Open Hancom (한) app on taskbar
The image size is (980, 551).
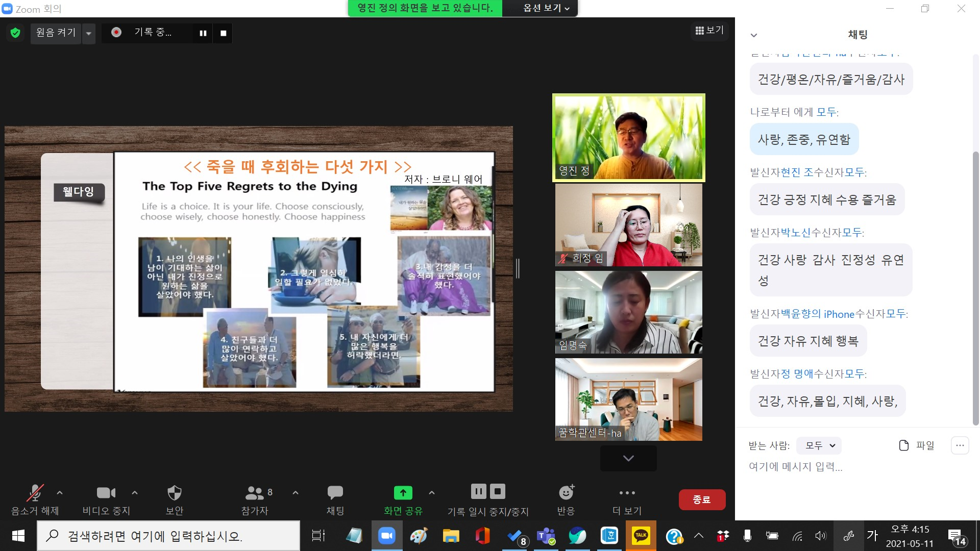pyautogui.click(x=609, y=536)
